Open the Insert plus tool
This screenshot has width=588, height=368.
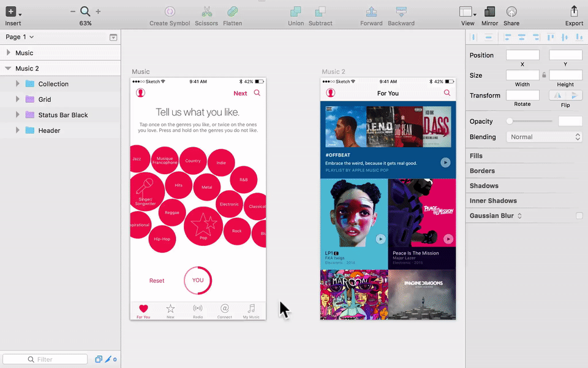click(x=11, y=12)
